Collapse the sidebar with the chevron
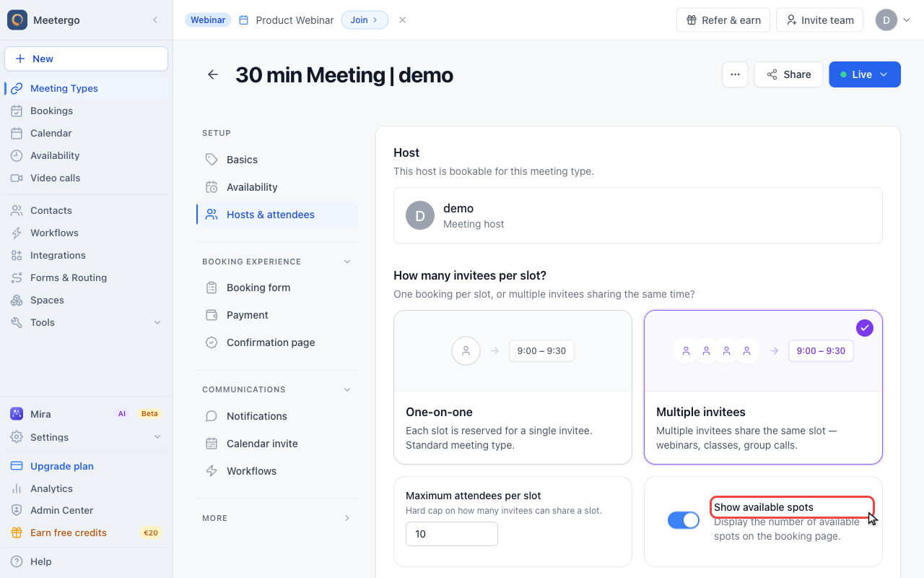The image size is (924, 578). (155, 20)
